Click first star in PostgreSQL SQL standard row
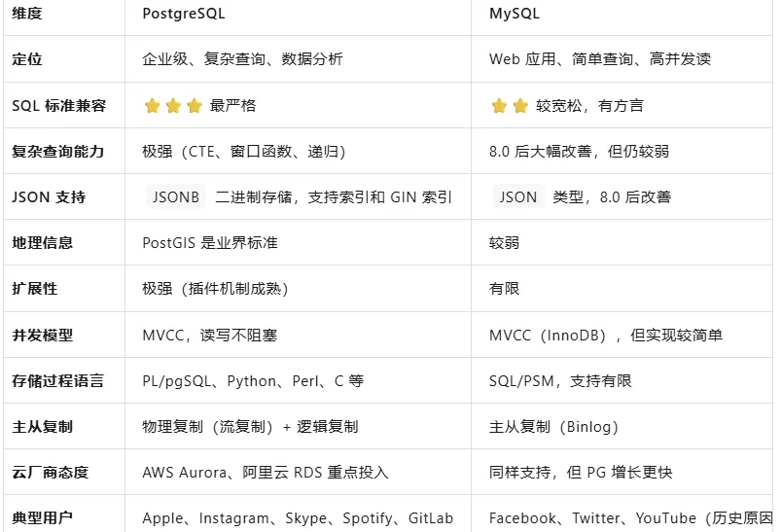Viewport: 782px width, 532px height. 152,106
